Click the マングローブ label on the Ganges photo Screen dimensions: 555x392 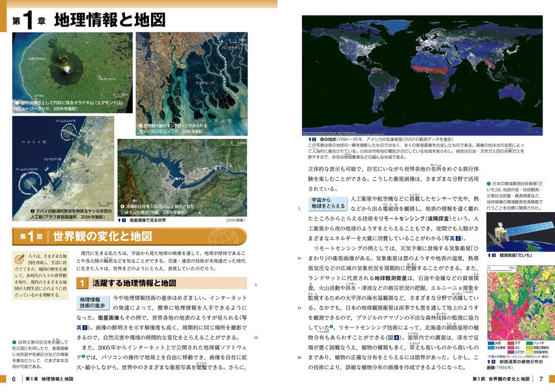[204, 83]
